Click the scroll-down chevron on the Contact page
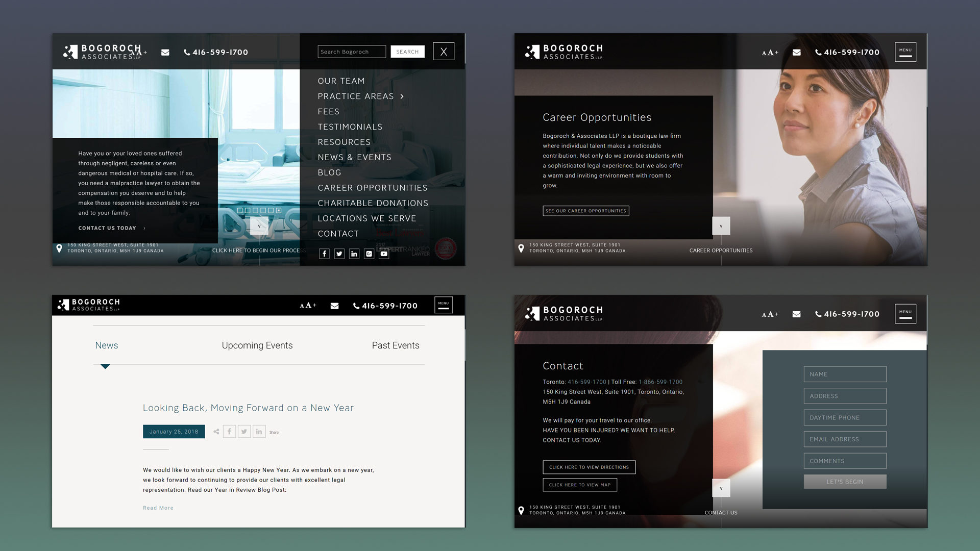 pyautogui.click(x=721, y=488)
